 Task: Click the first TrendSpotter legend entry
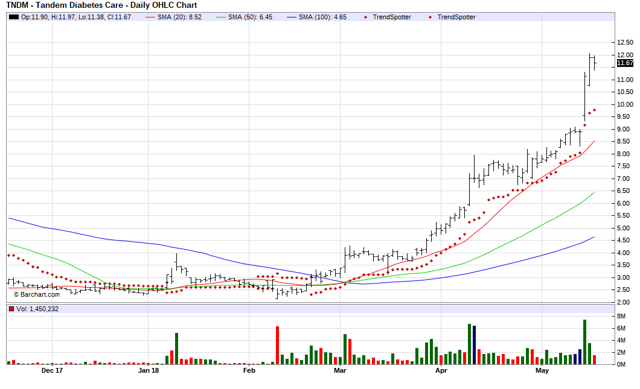392,17
